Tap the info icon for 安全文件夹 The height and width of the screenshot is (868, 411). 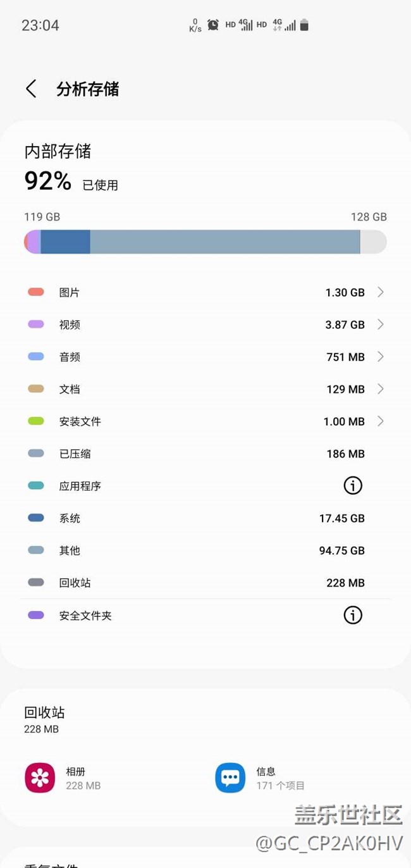353,614
